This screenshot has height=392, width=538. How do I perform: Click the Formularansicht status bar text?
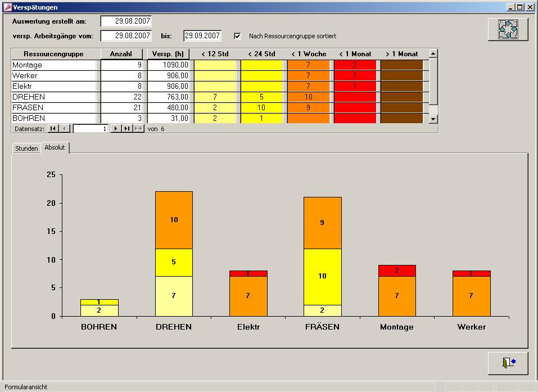26,387
